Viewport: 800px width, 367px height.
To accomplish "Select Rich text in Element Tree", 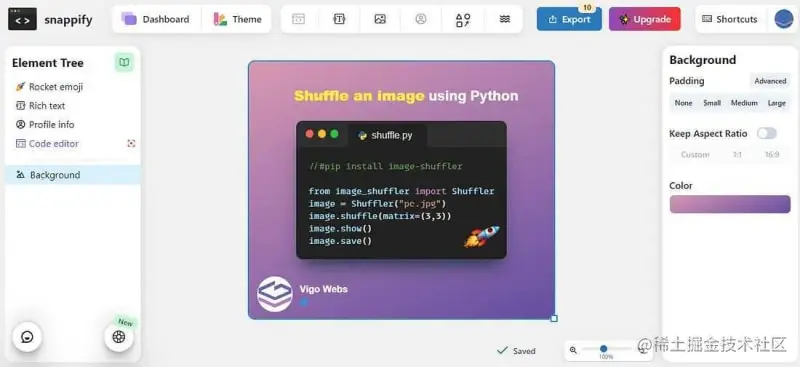I will (x=40, y=106).
